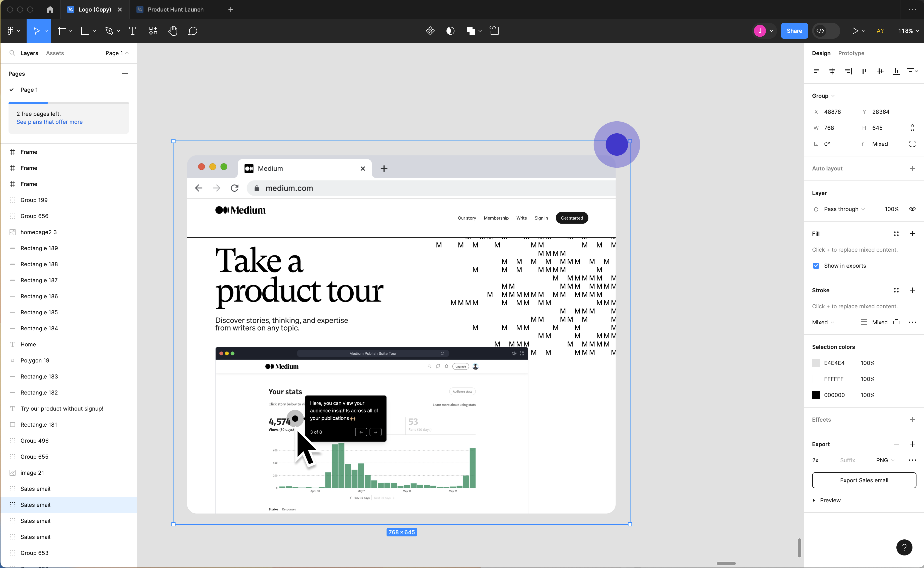Click Independent corners icon

(912, 144)
